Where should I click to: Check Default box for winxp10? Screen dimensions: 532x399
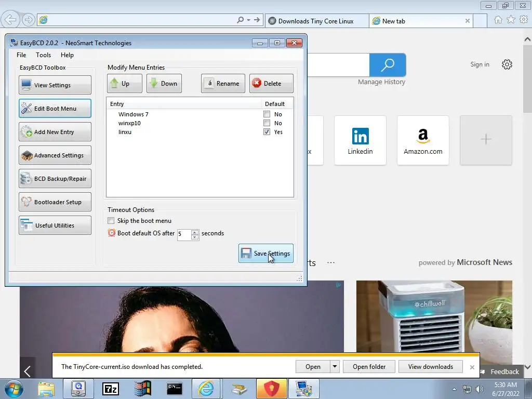pos(267,123)
